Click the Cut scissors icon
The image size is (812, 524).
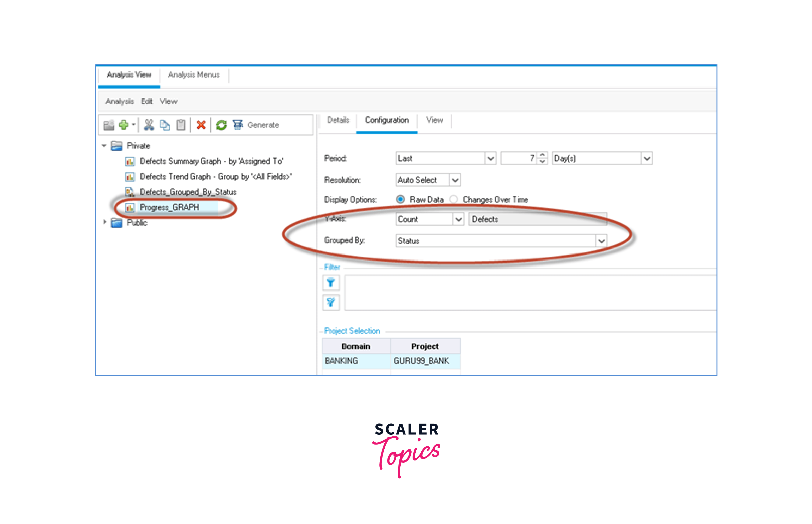click(149, 126)
